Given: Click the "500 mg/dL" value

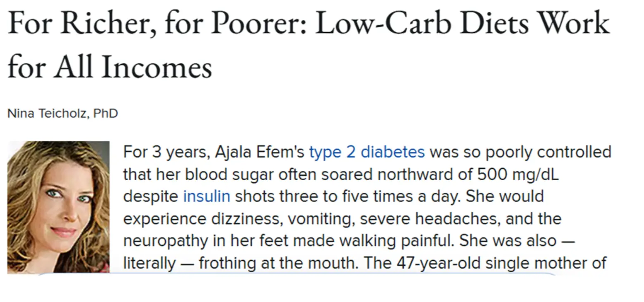Looking at the screenshot, I should coord(518,174).
